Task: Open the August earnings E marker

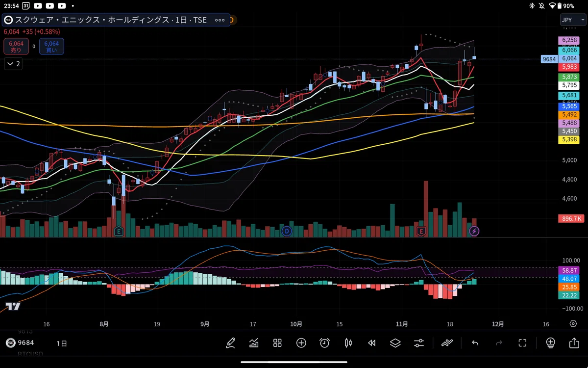Action: point(118,231)
